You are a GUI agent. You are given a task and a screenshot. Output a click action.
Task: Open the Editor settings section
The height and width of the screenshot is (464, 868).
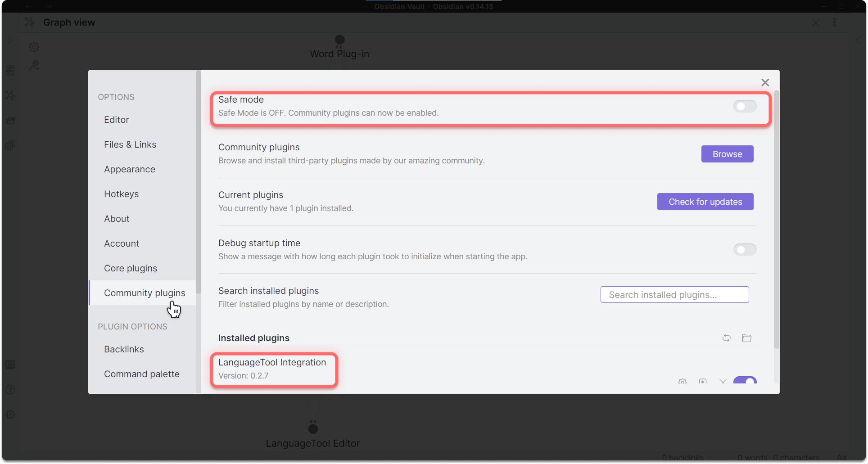[142, 120]
